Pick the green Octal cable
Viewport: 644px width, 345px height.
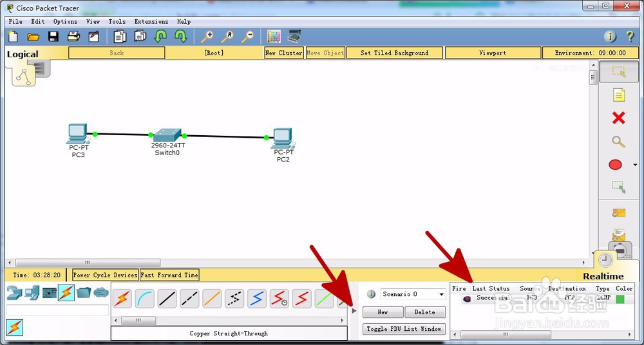pos(324,299)
